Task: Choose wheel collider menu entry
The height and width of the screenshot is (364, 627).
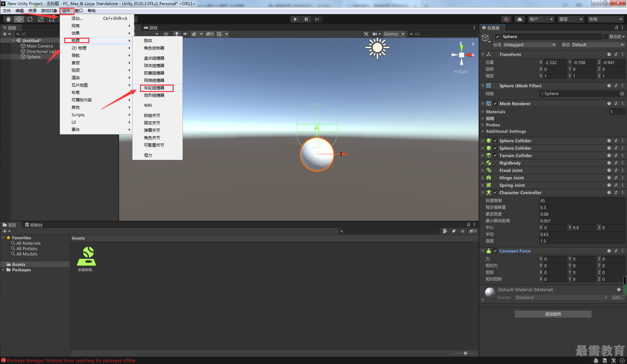Action: coord(157,88)
